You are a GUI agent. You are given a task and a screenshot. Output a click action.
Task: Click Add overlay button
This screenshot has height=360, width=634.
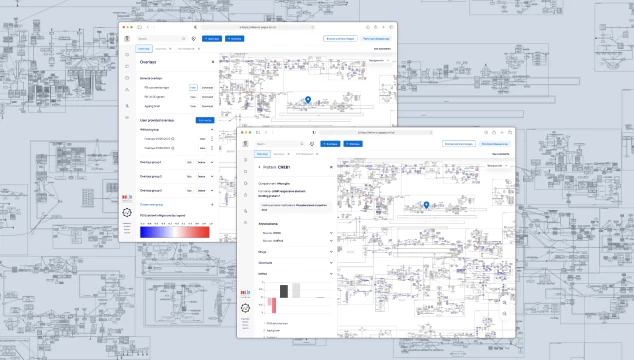(x=205, y=120)
